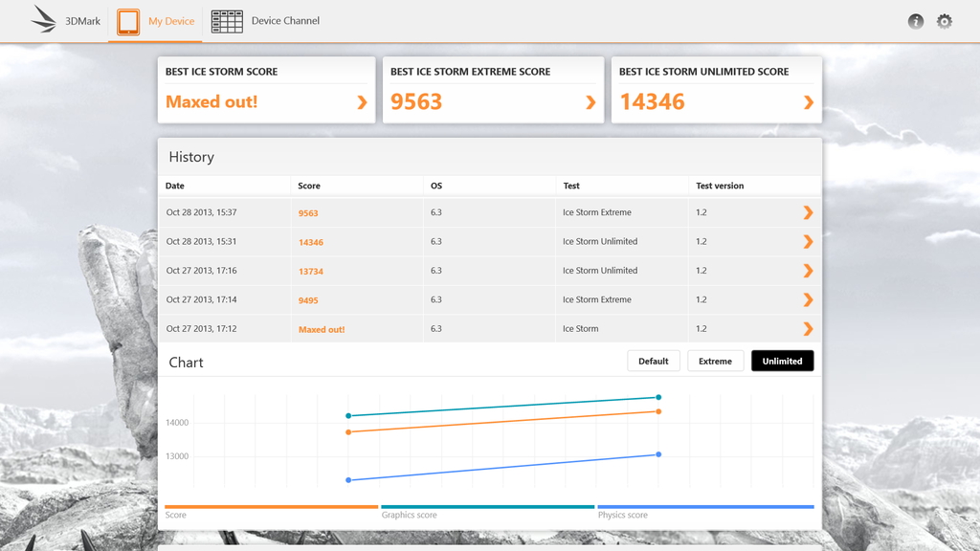Click the Test version column header
Viewport: 980px width, 551px height.
click(720, 186)
